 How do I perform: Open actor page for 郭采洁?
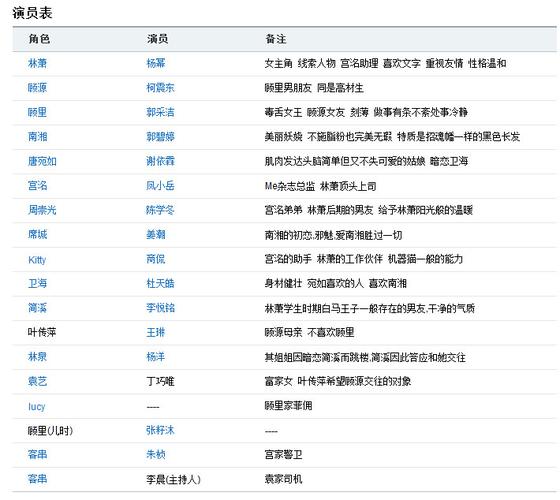tap(160, 112)
